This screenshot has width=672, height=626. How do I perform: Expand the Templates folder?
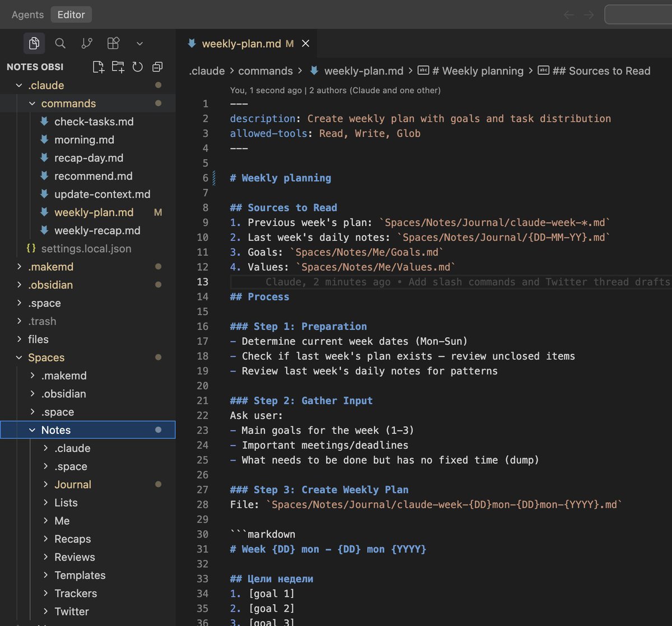[87, 575]
